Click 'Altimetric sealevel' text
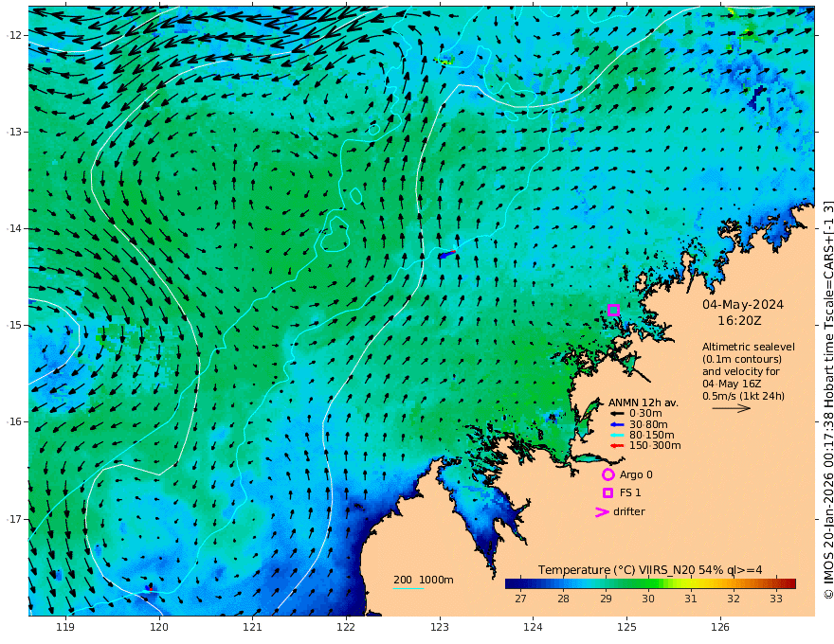This screenshot has width=834, height=644. (749, 347)
